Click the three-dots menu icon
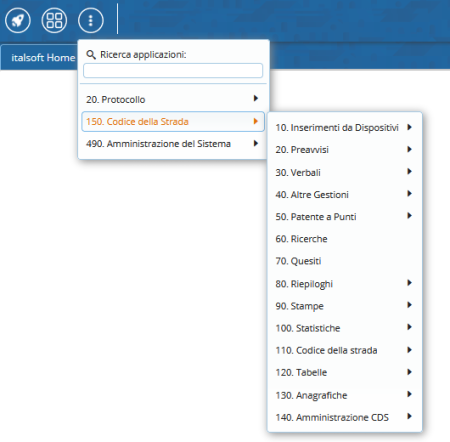Viewport: 450px width, 442px height. click(91, 20)
